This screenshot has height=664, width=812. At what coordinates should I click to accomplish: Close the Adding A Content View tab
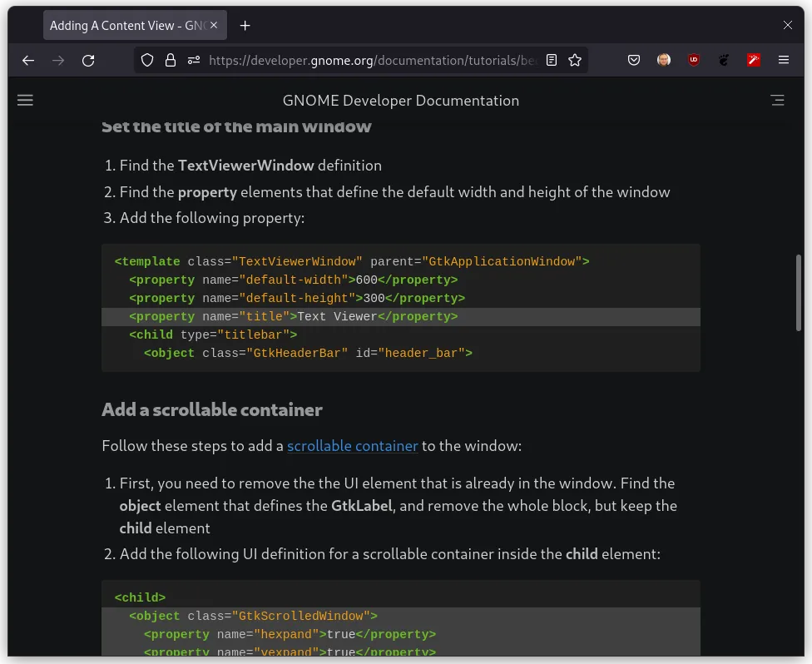point(215,26)
